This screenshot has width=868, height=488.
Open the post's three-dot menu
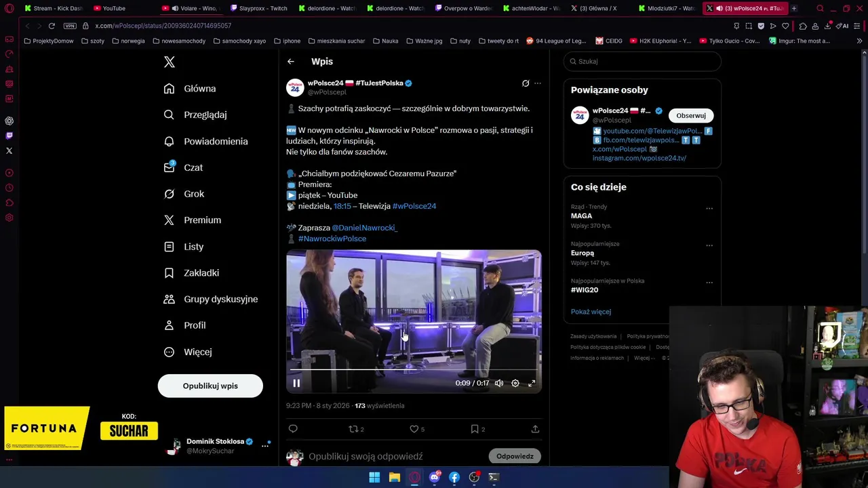[538, 83]
